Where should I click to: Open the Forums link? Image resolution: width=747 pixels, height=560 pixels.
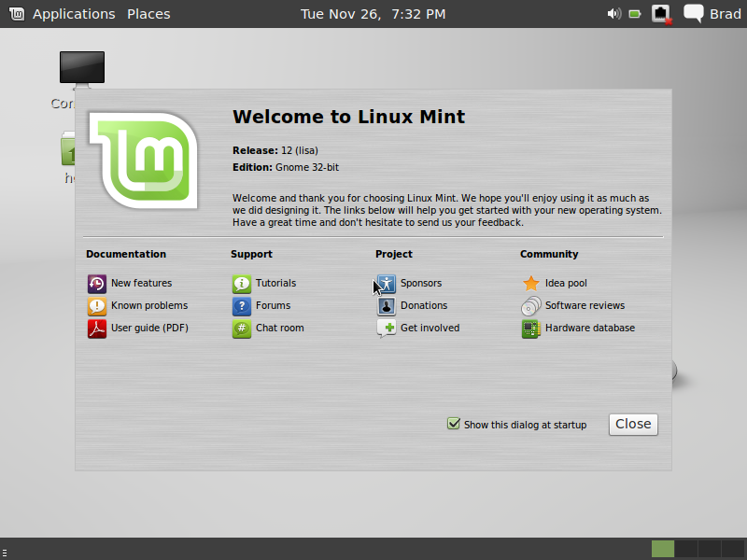pyautogui.click(x=273, y=305)
